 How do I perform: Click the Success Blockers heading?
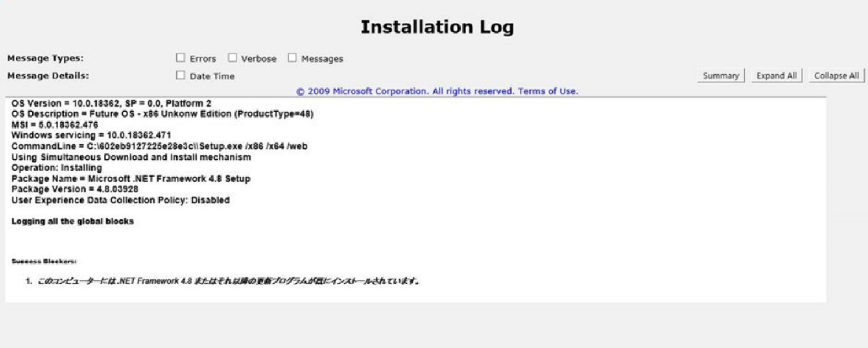(x=44, y=261)
